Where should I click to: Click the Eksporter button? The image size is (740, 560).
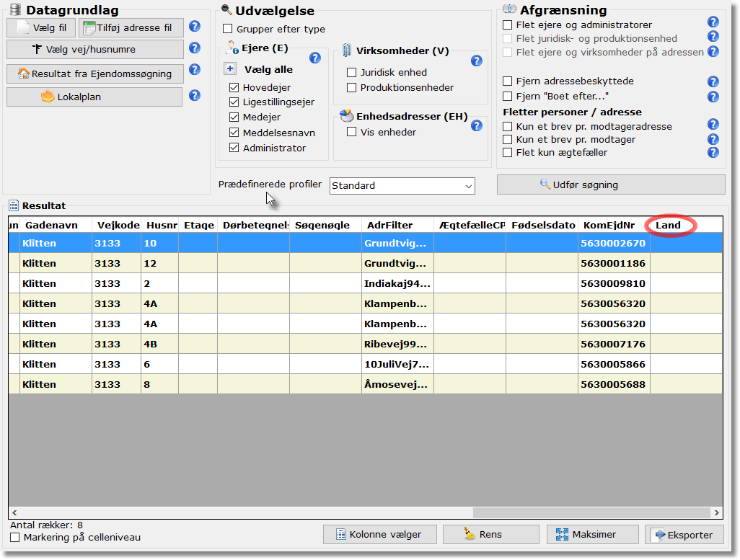[x=684, y=535]
